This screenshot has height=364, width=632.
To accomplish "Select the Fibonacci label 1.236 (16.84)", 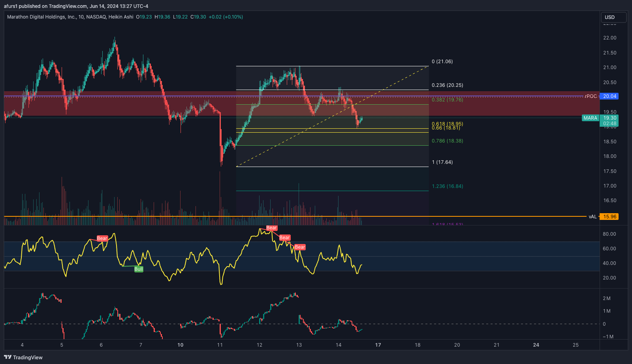I will pos(448,186).
